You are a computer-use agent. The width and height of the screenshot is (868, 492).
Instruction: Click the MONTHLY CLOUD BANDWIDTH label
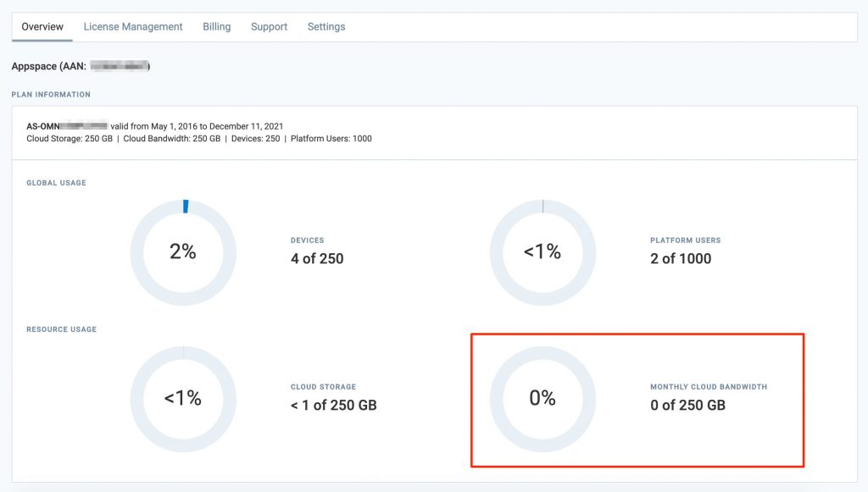pos(709,387)
